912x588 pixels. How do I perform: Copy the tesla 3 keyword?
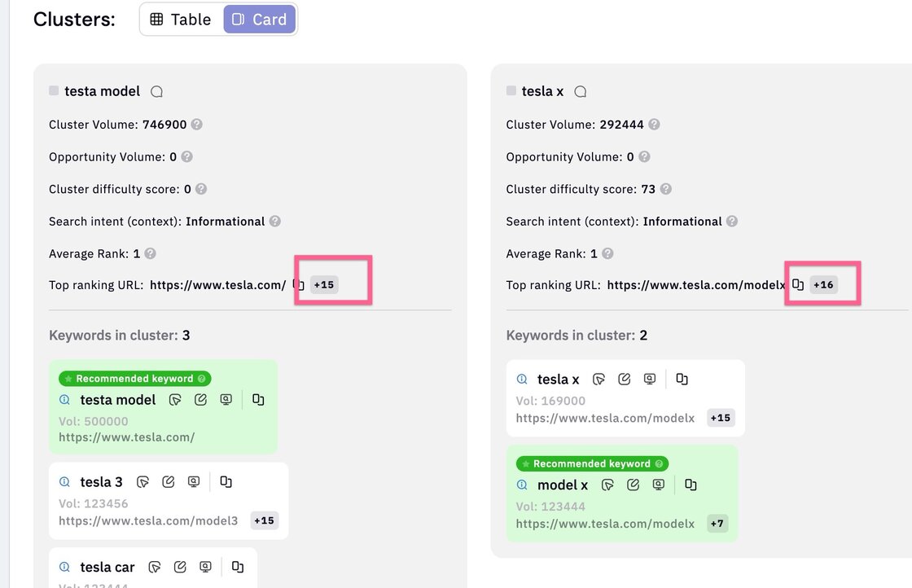pyautogui.click(x=226, y=481)
